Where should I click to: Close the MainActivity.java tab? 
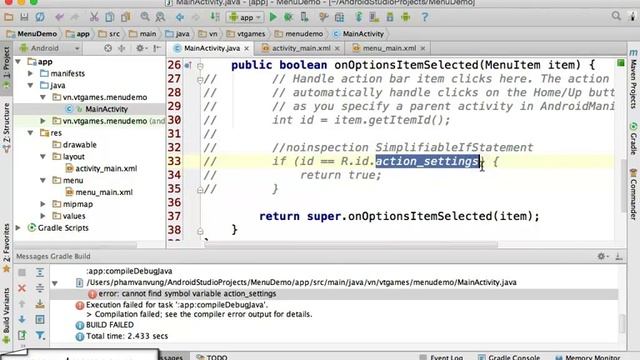click(247, 48)
